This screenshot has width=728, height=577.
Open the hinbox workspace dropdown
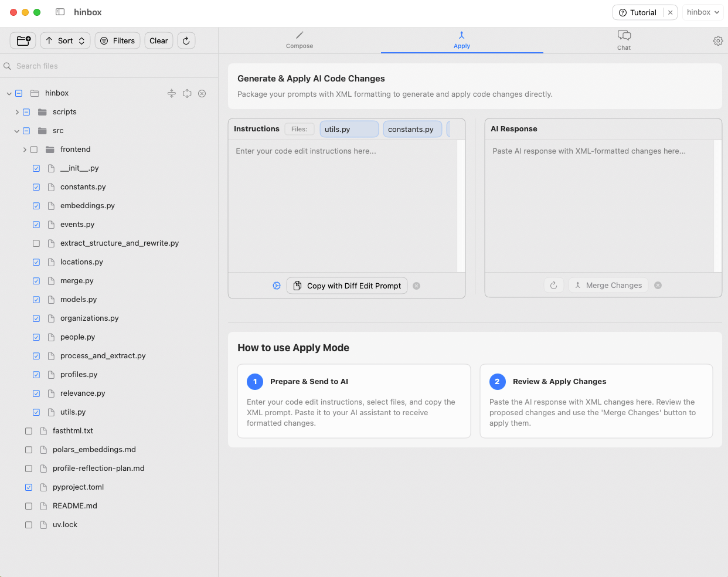702,12
